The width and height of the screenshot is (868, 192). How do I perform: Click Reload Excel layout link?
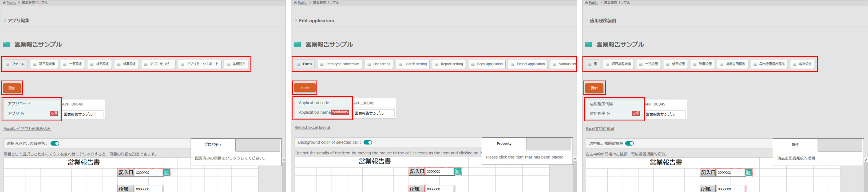(312, 128)
